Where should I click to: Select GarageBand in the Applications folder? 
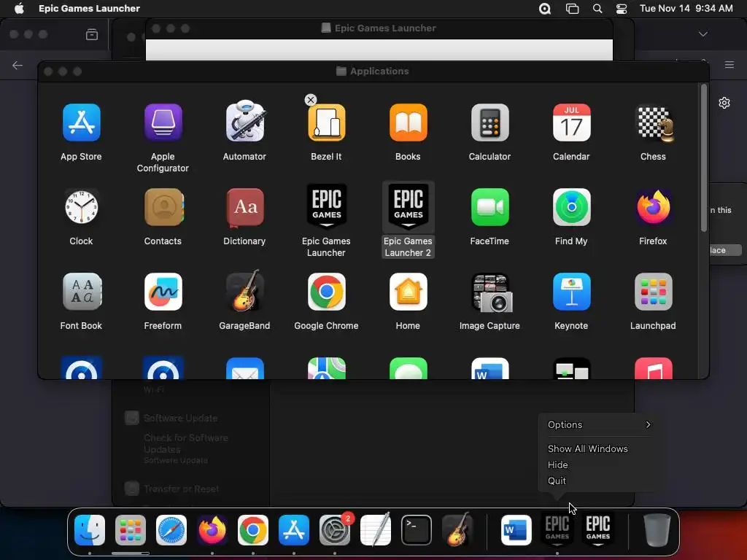pos(245,291)
